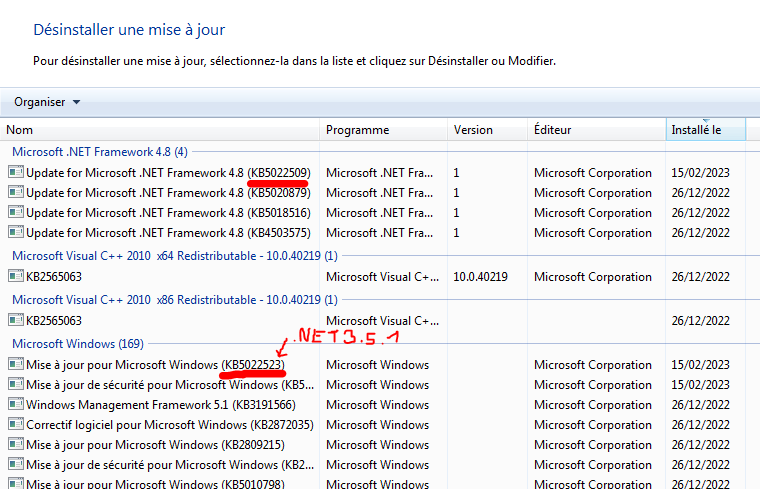760x489 pixels.
Task: Click Microsoft .NET Fra... program for KB5020879
Action: [x=380, y=192]
